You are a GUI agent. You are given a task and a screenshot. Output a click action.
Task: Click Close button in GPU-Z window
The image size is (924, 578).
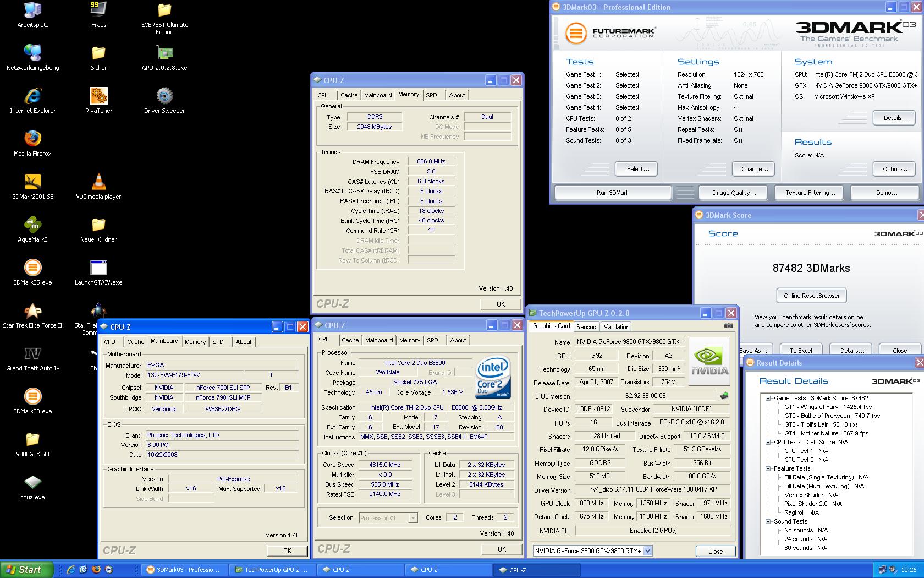click(x=716, y=551)
